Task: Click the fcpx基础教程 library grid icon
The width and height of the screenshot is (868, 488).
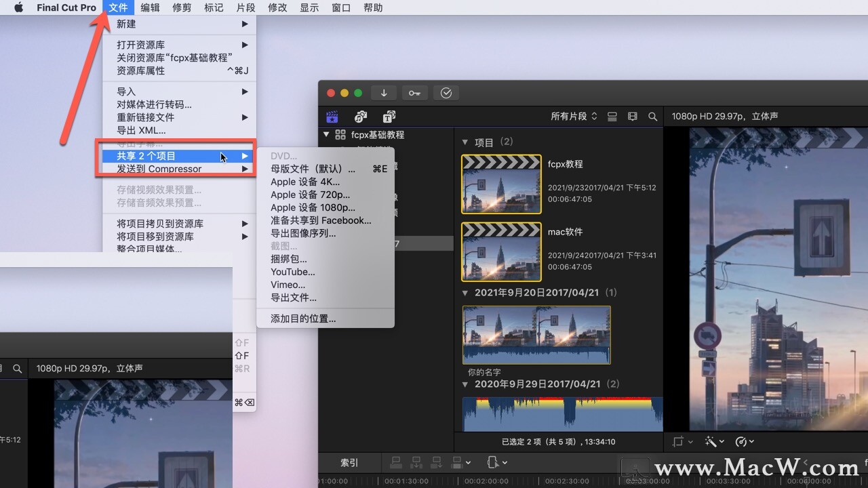Action: 340,135
